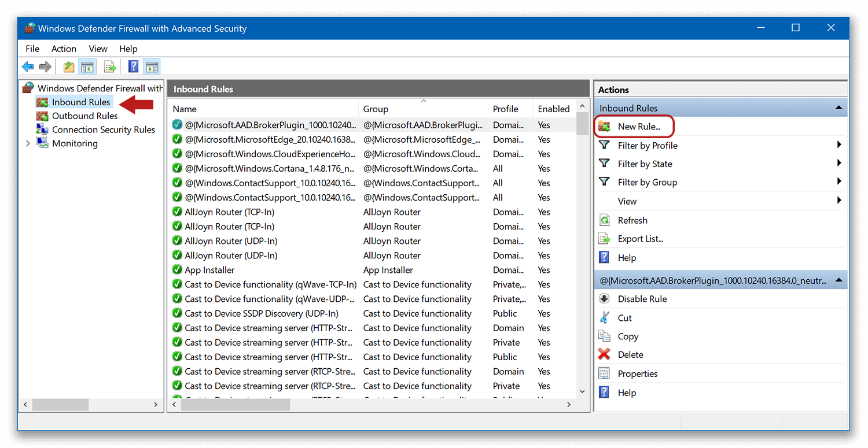Click the Filter by State funnel icon

point(604,164)
